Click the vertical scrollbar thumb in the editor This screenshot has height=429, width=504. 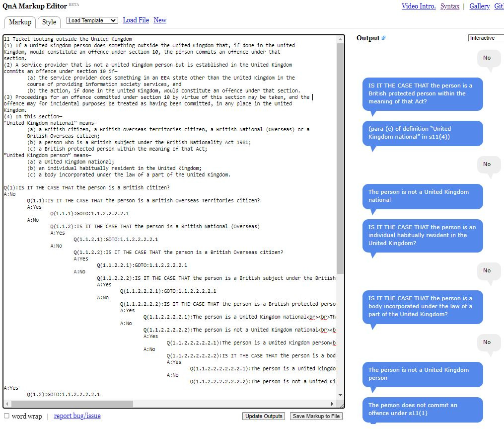pyautogui.click(x=340, y=159)
